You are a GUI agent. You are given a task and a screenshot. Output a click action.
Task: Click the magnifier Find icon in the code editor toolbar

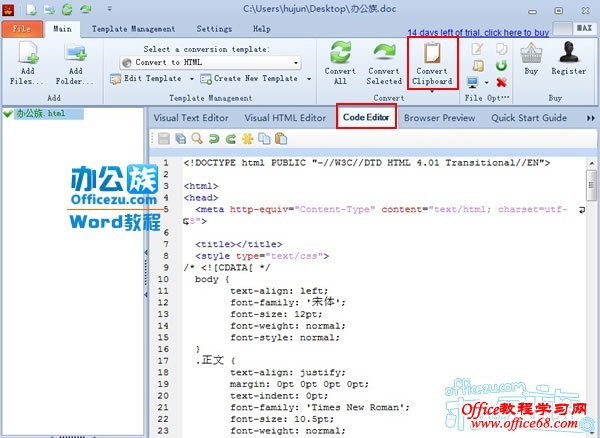pos(197,138)
